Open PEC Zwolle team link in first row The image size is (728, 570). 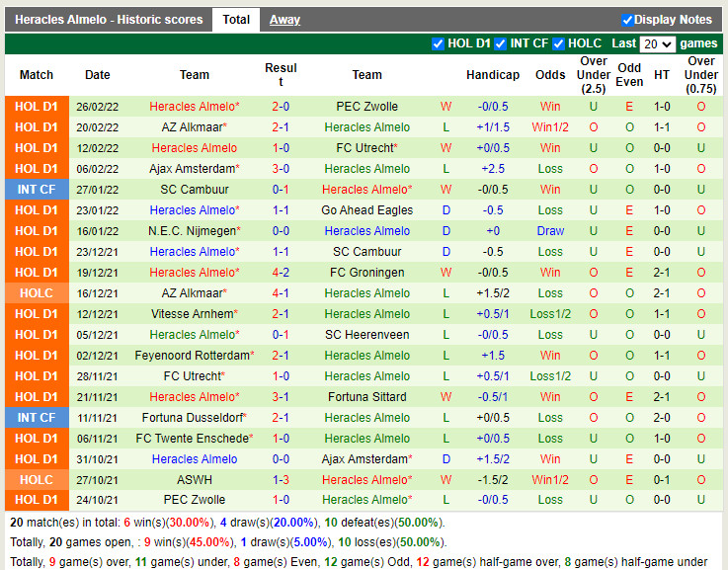coord(366,107)
